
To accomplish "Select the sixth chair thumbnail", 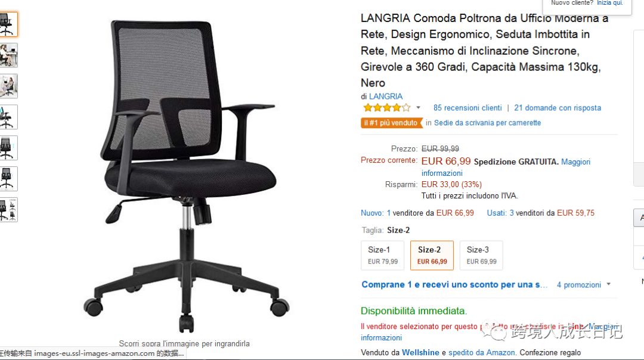I will (8, 179).
